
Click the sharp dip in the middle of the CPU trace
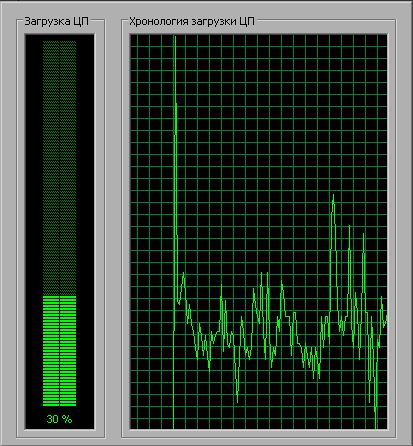pyautogui.click(x=237, y=398)
